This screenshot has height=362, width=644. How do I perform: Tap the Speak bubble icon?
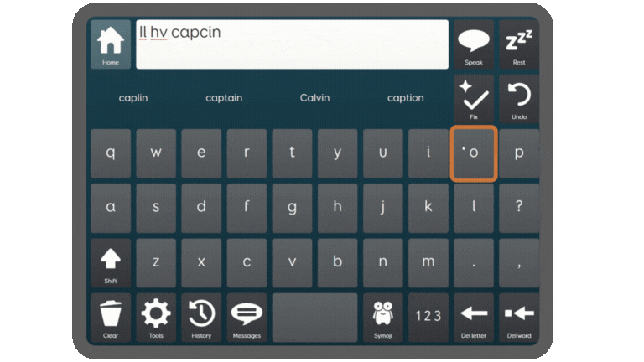pyautogui.click(x=474, y=44)
